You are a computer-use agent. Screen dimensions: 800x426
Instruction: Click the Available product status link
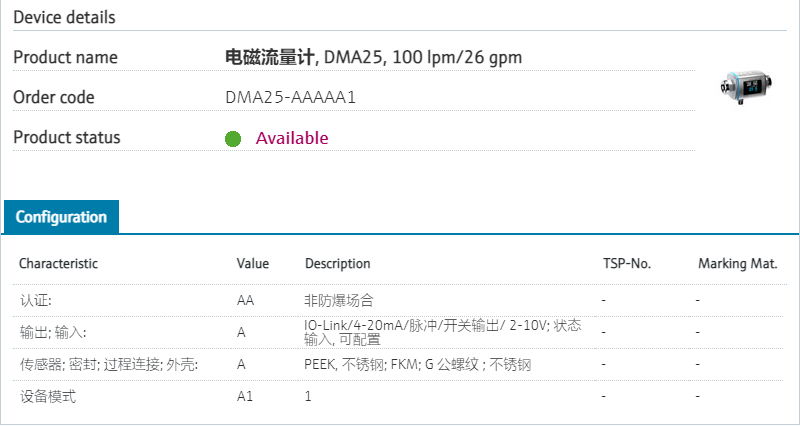point(292,138)
